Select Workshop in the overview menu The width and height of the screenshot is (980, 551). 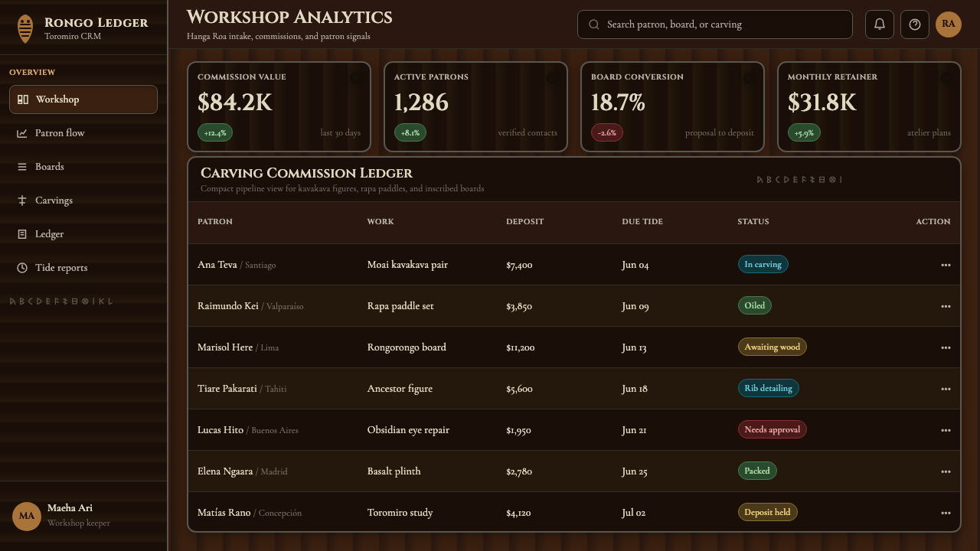[x=83, y=99]
